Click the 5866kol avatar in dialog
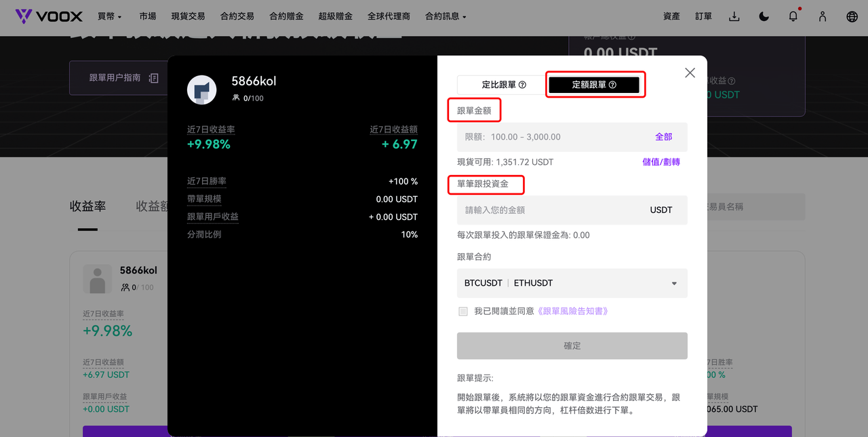 (x=201, y=90)
